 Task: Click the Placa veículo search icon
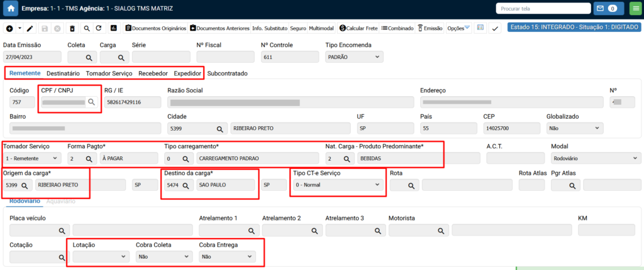[62, 230]
